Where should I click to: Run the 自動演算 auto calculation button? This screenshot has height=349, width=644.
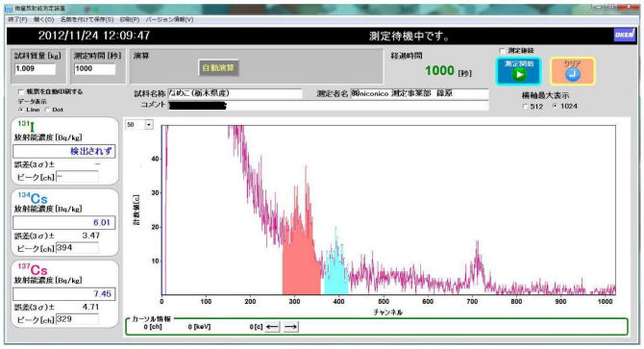218,67
